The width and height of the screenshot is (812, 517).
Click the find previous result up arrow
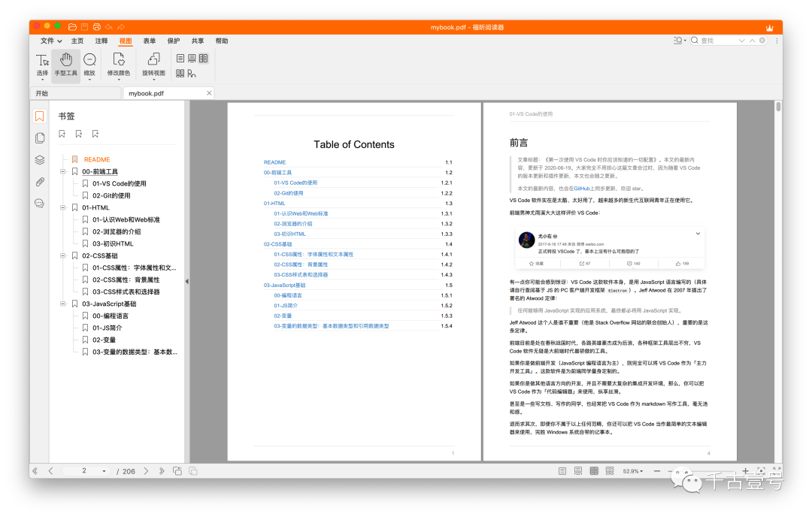752,41
